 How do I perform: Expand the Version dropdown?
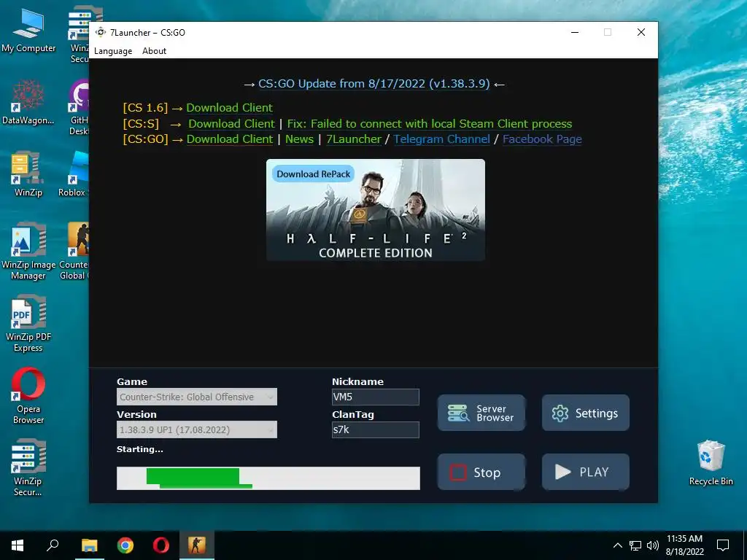pyautogui.click(x=197, y=430)
